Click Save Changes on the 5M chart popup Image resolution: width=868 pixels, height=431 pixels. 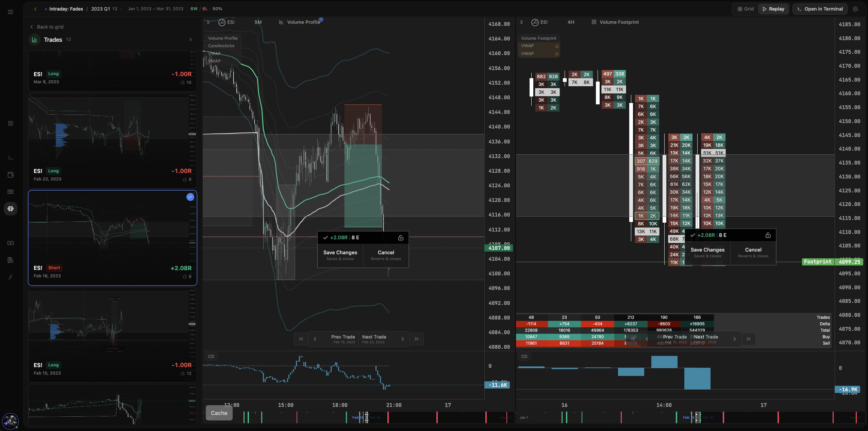pyautogui.click(x=340, y=256)
